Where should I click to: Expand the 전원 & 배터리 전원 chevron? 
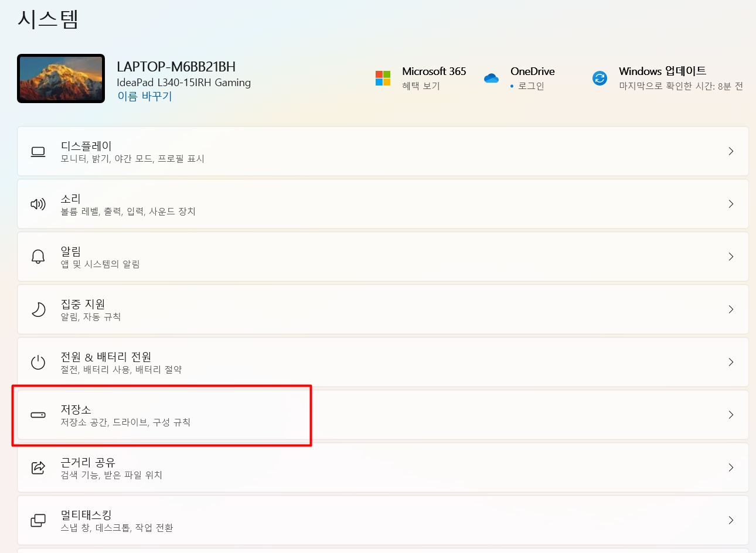731,362
